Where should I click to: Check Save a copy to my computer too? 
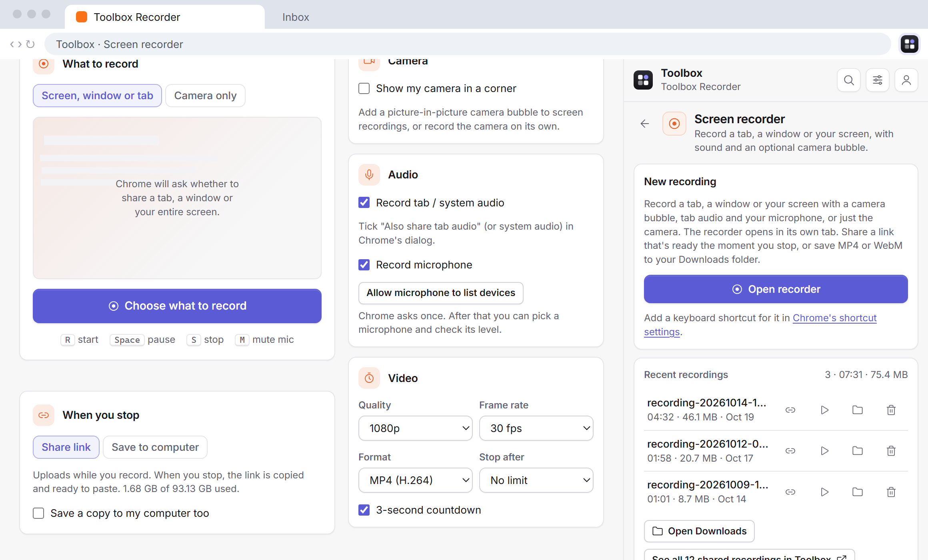pos(38,513)
